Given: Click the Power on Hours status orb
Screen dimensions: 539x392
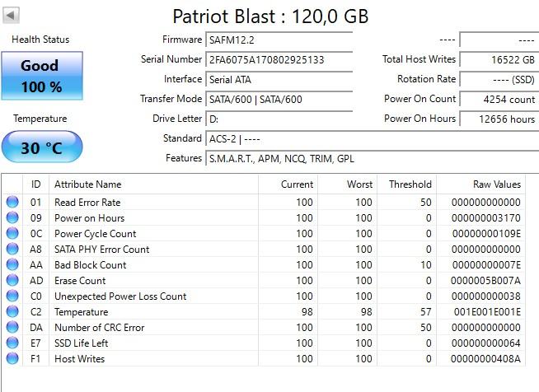Looking at the screenshot, I should 12,218.
